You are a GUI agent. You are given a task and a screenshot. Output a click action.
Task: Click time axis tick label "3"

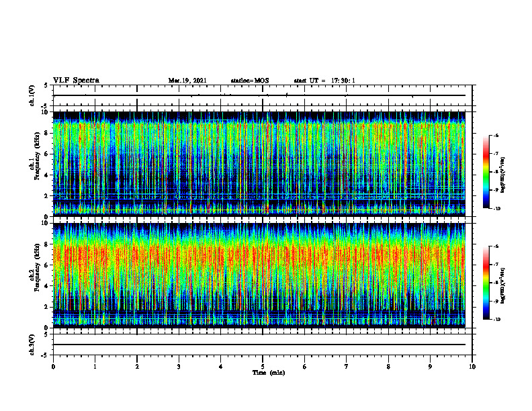click(x=179, y=367)
